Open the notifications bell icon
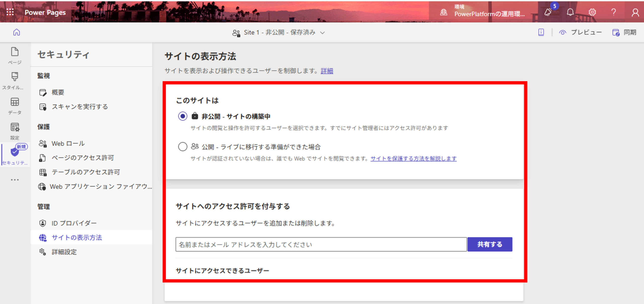The height and width of the screenshot is (304, 644). (x=570, y=12)
